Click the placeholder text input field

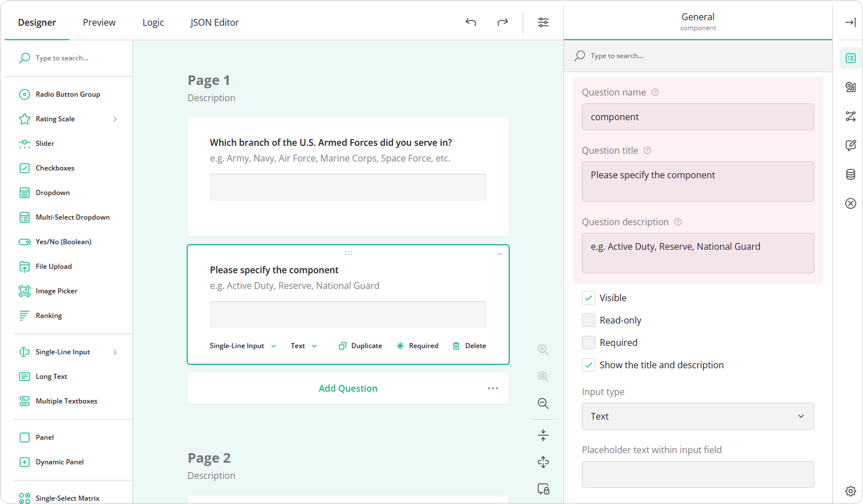[x=698, y=474]
